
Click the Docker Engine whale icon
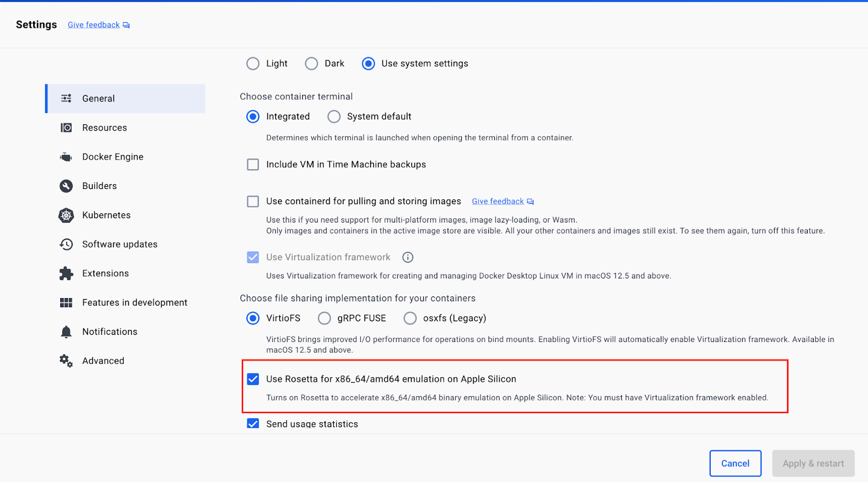[x=66, y=157]
